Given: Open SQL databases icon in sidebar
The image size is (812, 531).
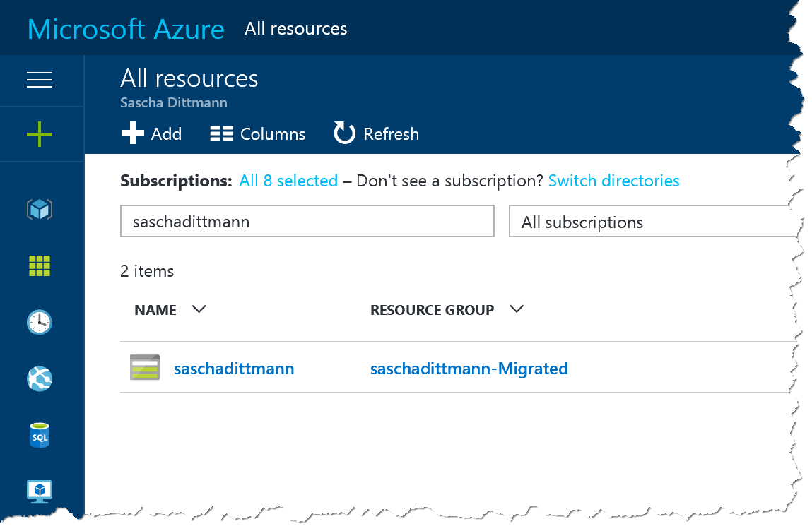Looking at the screenshot, I should coord(40,436).
